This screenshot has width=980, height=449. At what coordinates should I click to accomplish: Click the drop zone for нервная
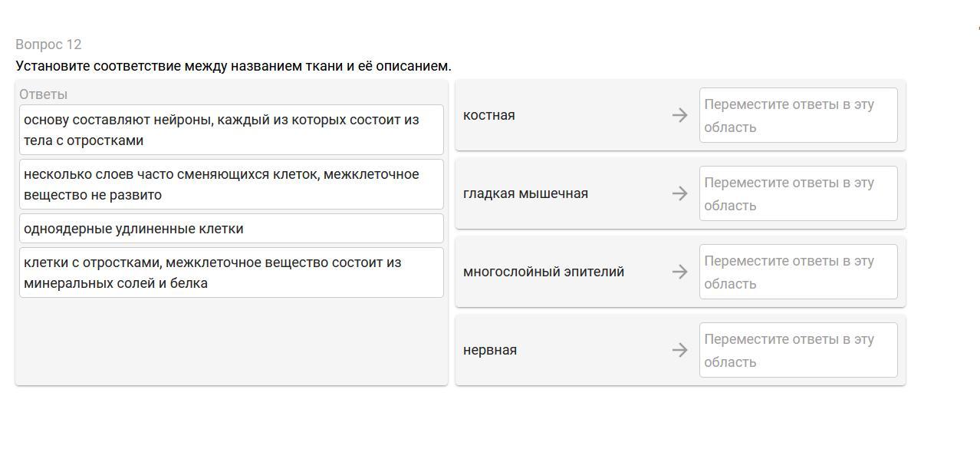pyautogui.click(x=797, y=350)
